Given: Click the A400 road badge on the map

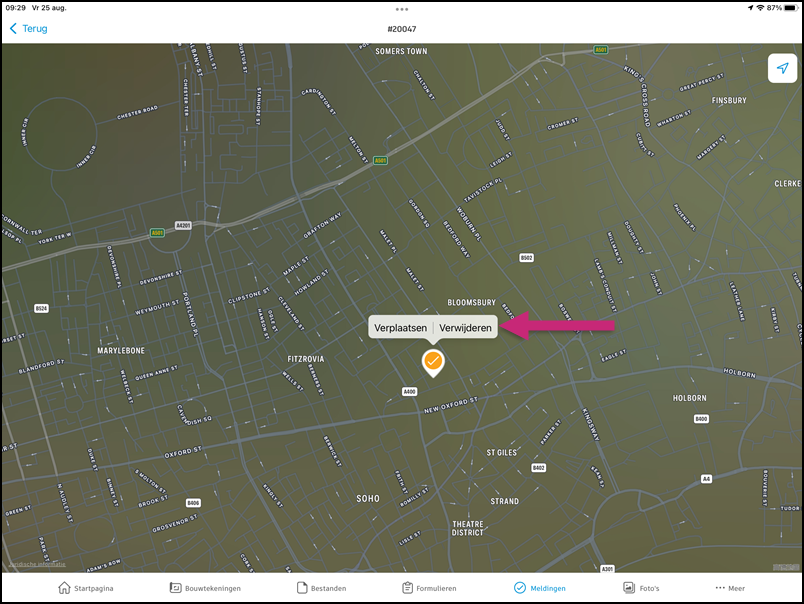Looking at the screenshot, I should click(x=409, y=392).
